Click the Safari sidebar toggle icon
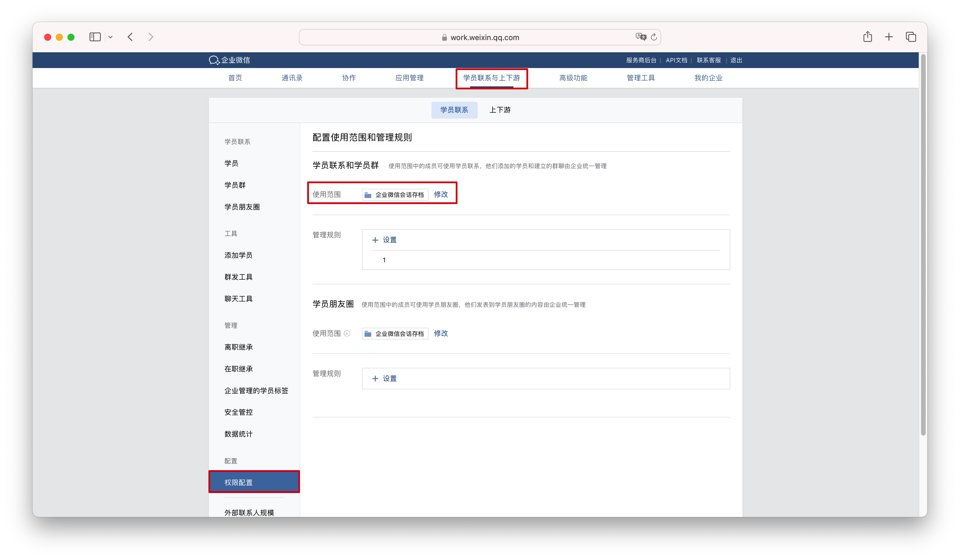This screenshot has width=960, height=560. click(x=95, y=37)
